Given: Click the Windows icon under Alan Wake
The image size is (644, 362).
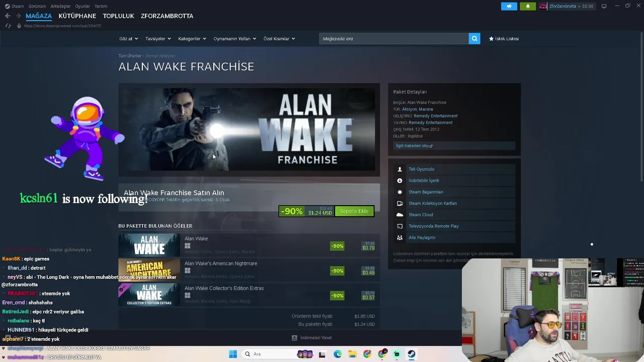Looking at the screenshot, I should 187,246.
